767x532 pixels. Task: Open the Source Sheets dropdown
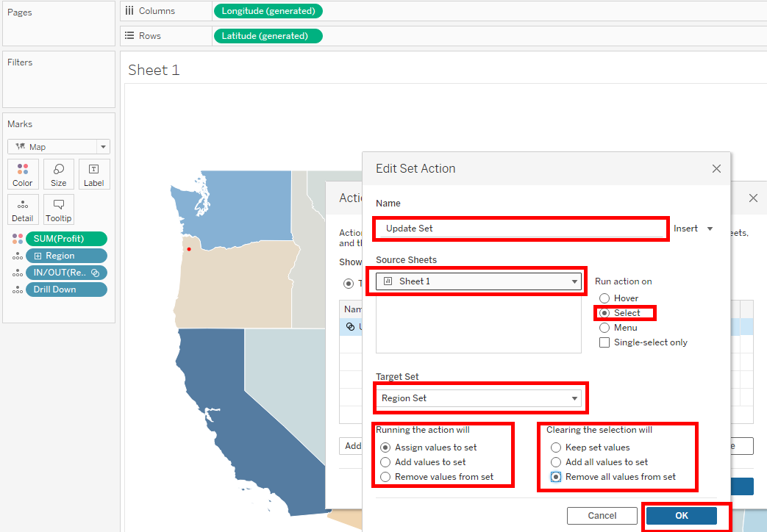480,281
